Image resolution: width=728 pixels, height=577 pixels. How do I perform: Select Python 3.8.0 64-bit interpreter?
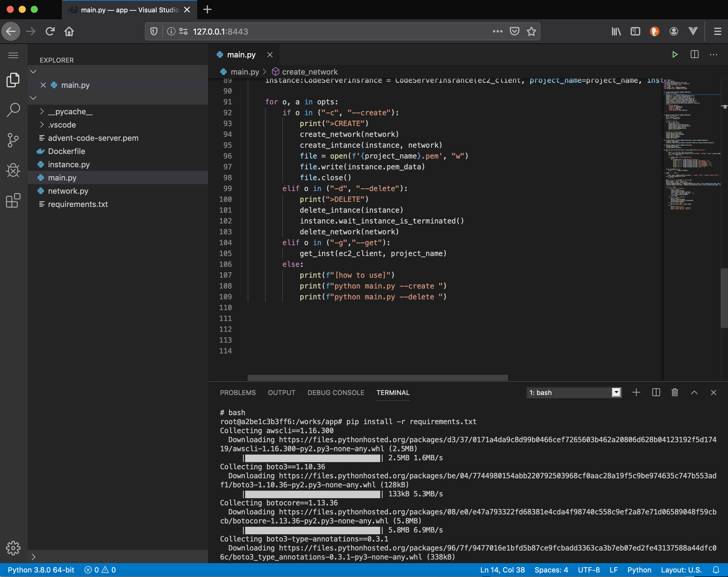click(41, 570)
